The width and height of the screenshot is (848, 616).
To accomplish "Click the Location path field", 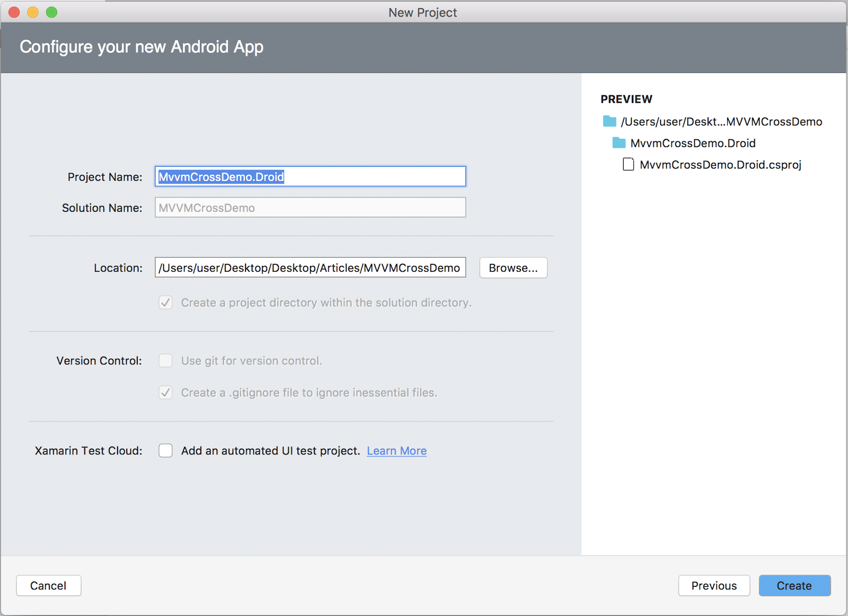I will [x=310, y=267].
